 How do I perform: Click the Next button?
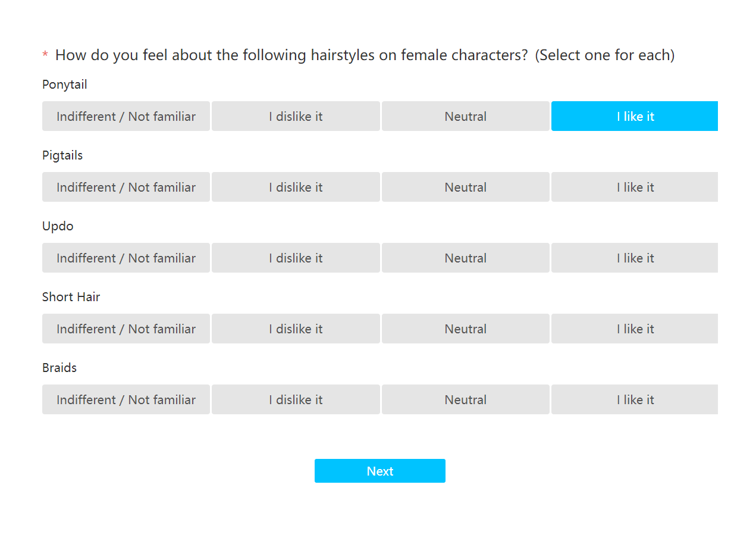pyautogui.click(x=380, y=471)
